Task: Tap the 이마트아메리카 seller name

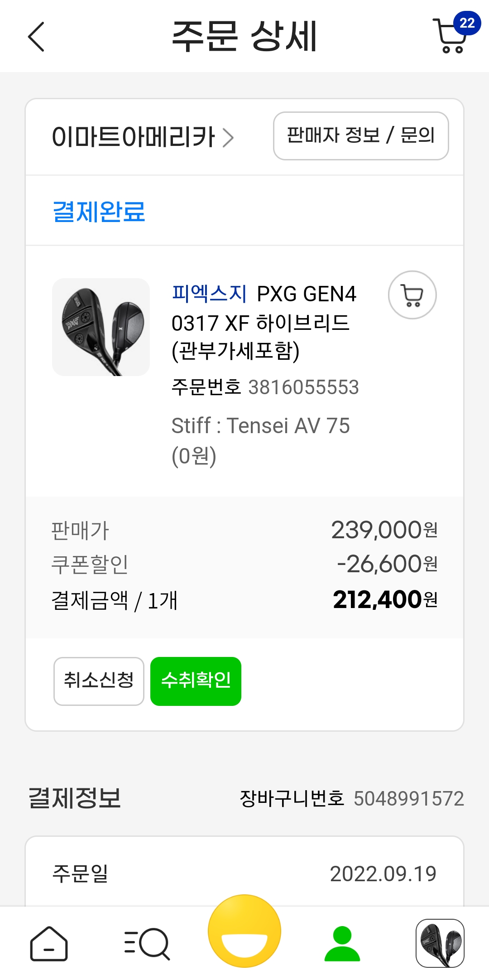Action: pyautogui.click(x=133, y=137)
